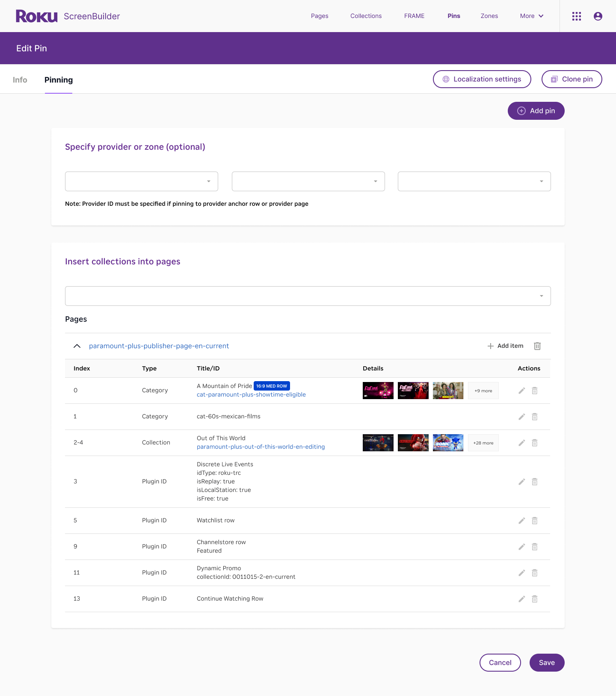Open the apps grid icon
Image resolution: width=616 pixels, height=696 pixels.
577,16
